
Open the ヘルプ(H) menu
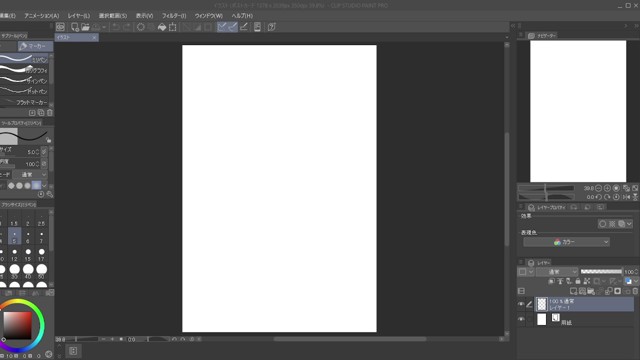(242, 16)
